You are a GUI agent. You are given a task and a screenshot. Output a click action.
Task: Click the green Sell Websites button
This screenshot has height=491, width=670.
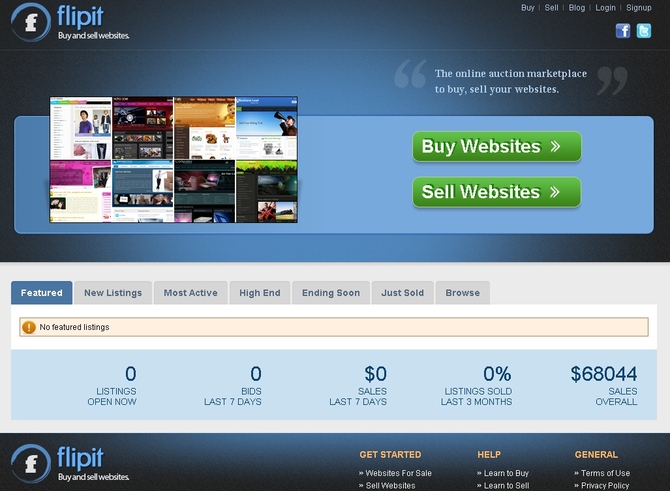click(497, 192)
